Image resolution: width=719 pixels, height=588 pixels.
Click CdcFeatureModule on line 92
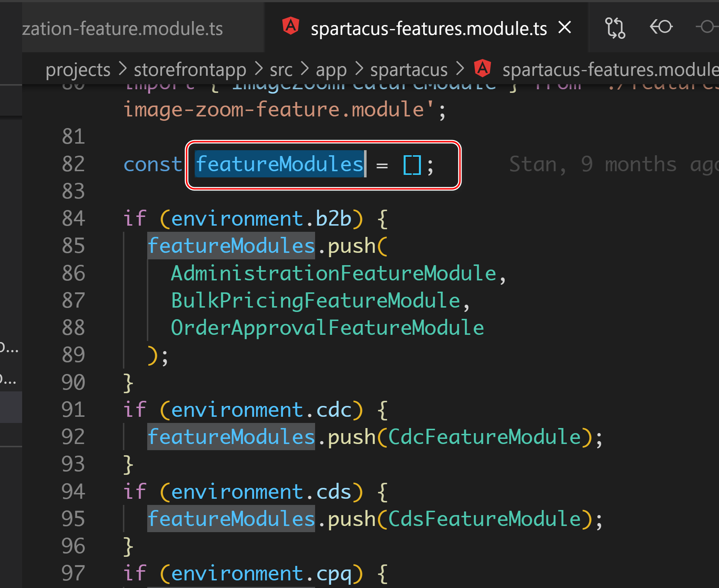pyautogui.click(x=485, y=437)
